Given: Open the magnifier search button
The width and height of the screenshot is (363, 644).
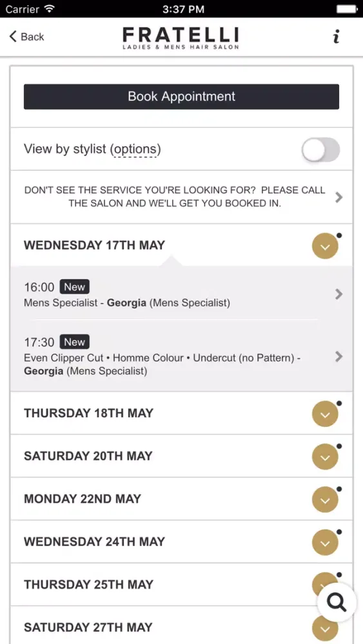Looking at the screenshot, I should point(337,603).
